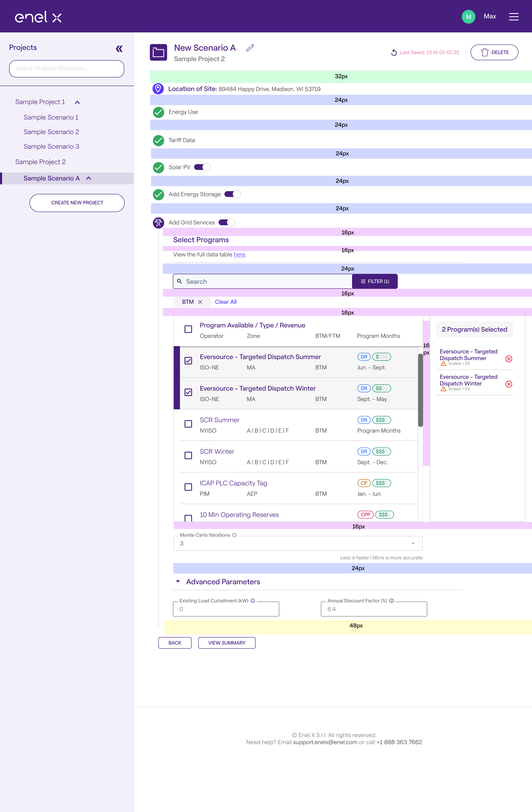Check the ICAP PLC Capacity Tag program
532x812 pixels.
[188, 487]
